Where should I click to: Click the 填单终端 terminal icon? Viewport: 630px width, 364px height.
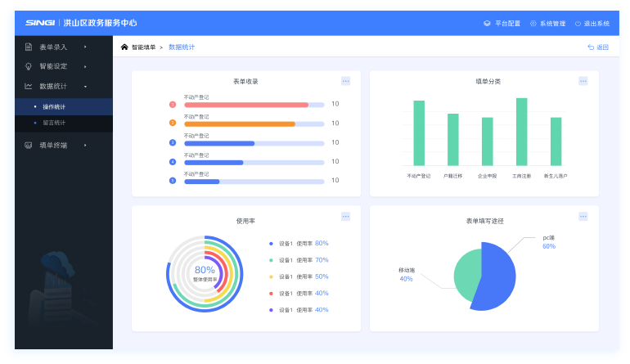tap(28, 145)
